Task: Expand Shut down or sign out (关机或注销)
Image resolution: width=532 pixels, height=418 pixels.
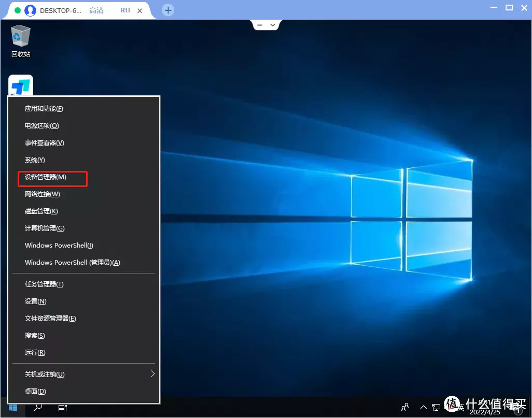Action: tap(83, 374)
